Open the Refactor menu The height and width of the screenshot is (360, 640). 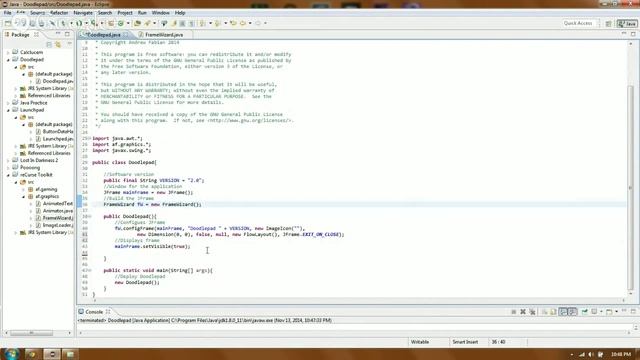pos(59,13)
